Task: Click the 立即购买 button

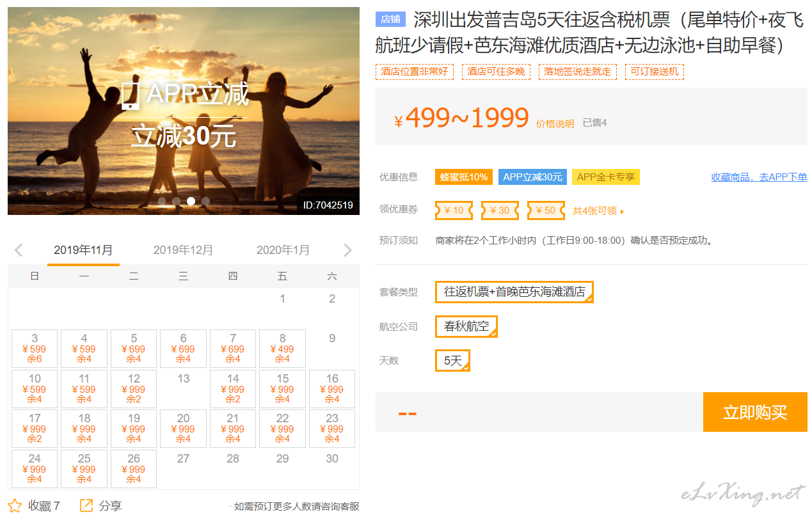Action: 755,412
